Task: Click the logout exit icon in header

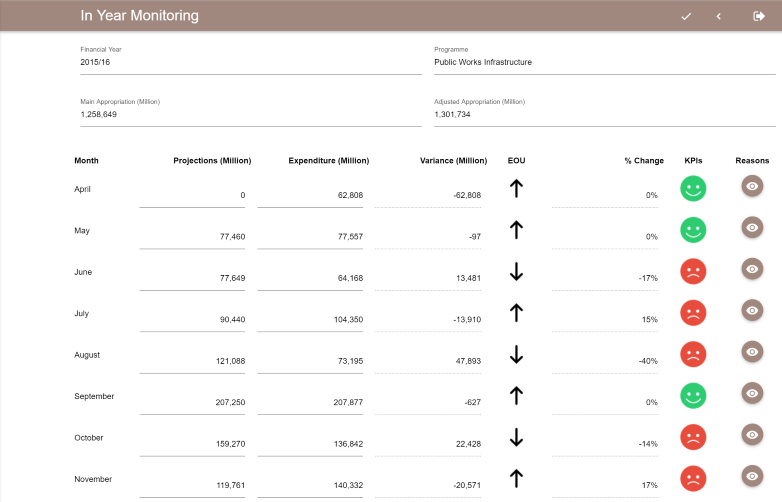Action: [x=758, y=16]
